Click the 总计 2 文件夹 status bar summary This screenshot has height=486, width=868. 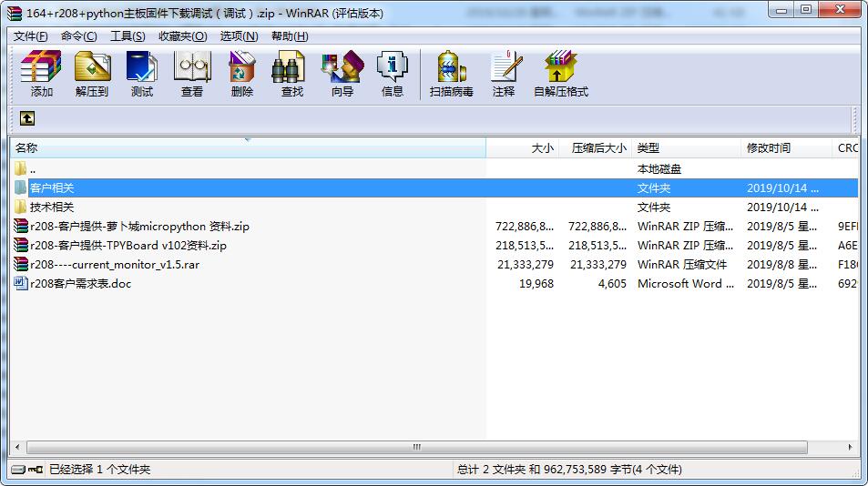[x=569, y=470]
